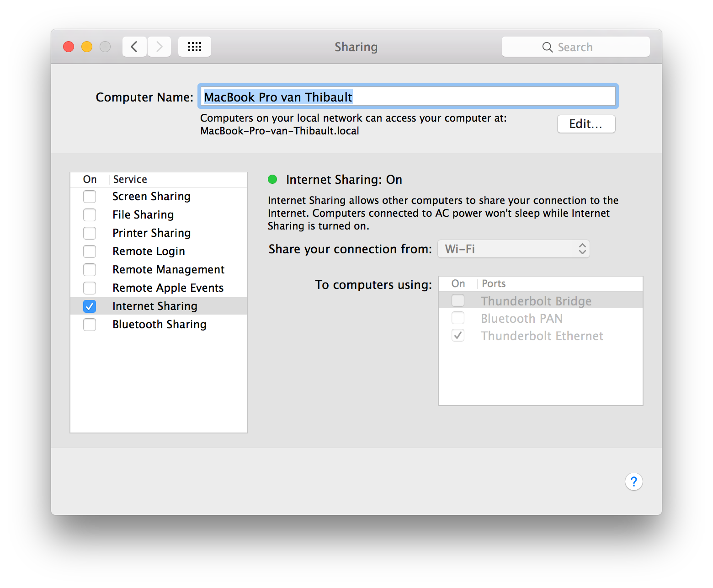Toggle the Bluetooth PAN port checkbox
Viewport: 713px width, 588px height.
[x=458, y=318]
